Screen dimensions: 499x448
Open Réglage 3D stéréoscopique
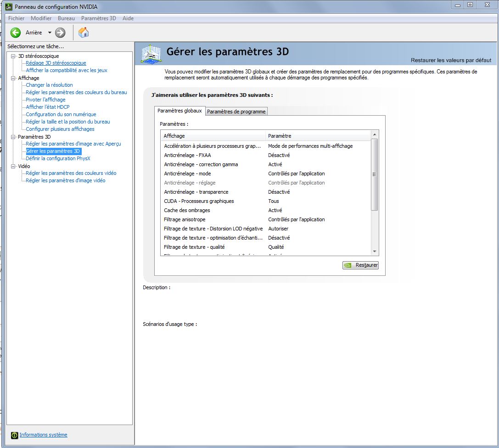(56, 63)
